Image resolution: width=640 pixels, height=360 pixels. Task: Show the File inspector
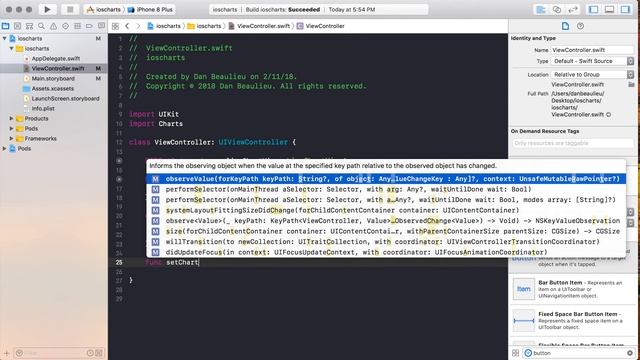565,26
